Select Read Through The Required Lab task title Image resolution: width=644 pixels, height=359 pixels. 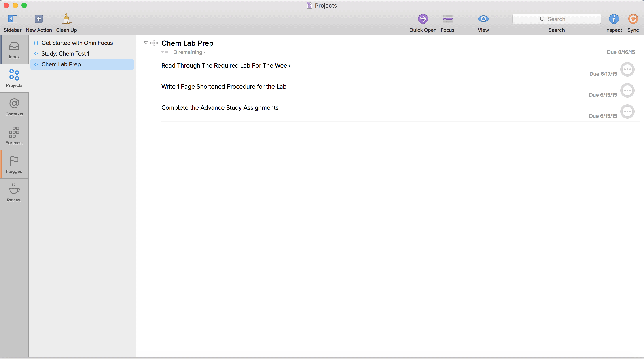click(226, 66)
